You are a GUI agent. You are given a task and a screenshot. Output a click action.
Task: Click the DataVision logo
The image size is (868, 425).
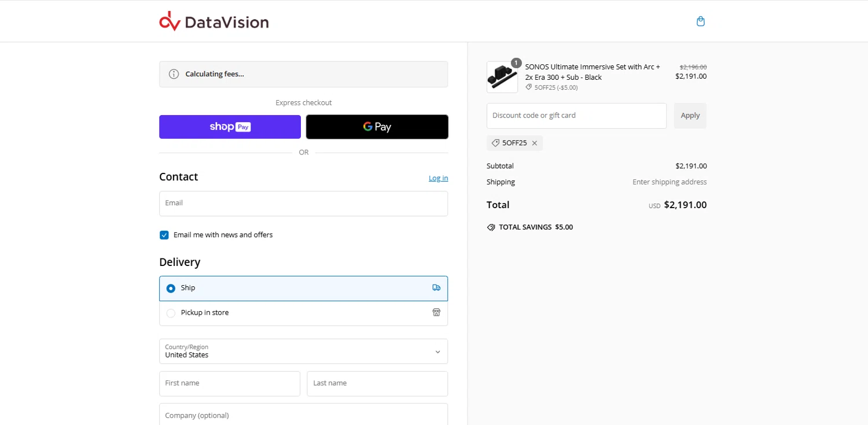tap(214, 21)
